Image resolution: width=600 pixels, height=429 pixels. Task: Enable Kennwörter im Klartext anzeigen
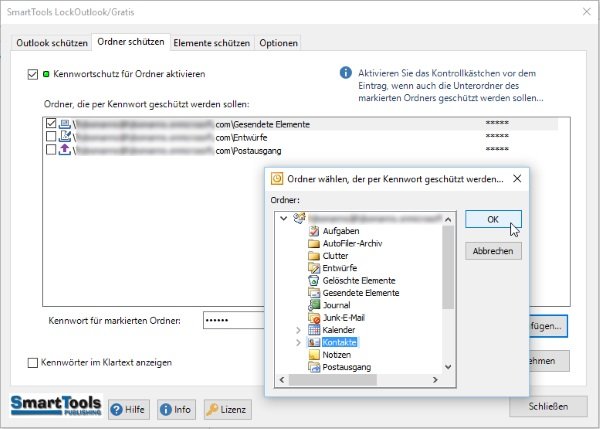tap(33, 362)
